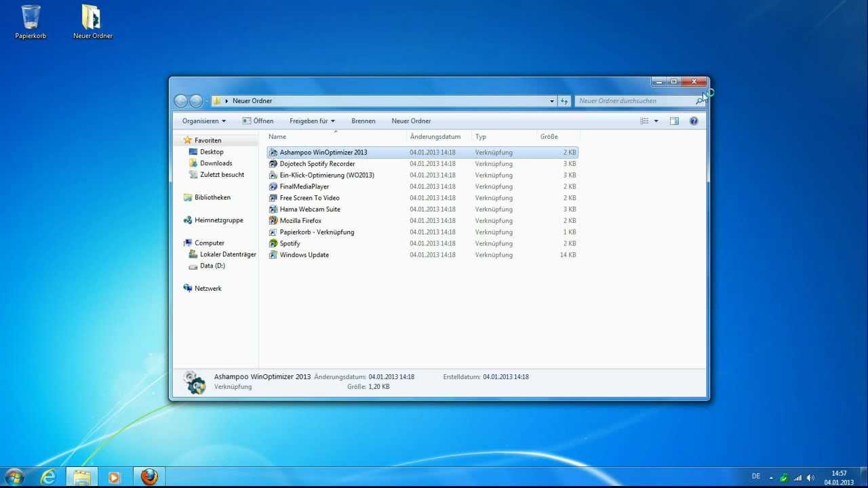
Task: Select the Dojotech Spotify Recorder icon
Action: click(x=273, y=164)
